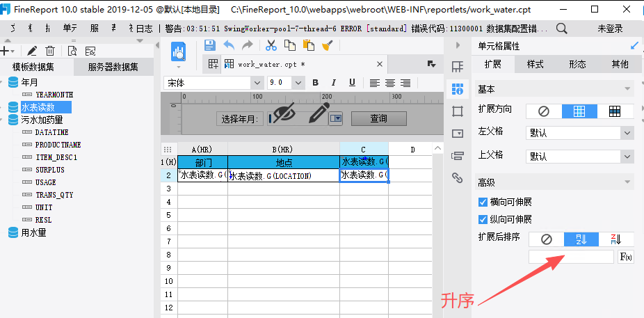
Task: Click the sort formula input field
Action: click(x=571, y=257)
